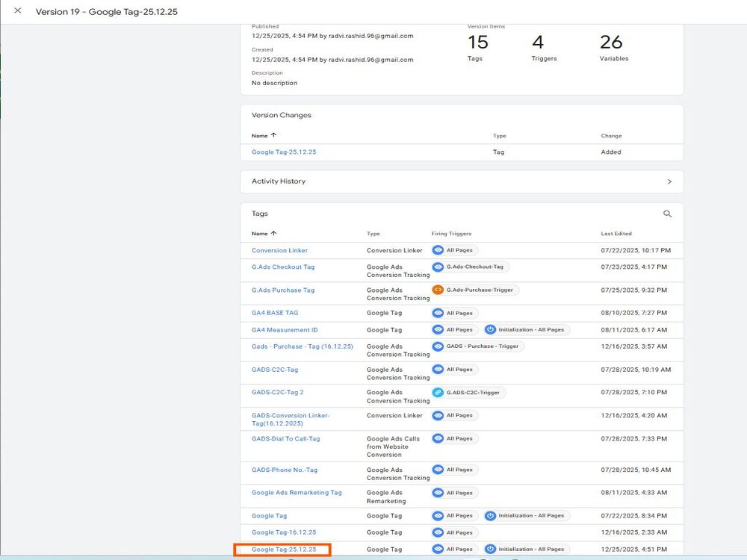Screen dimensions: 747x560
Task: Open the GADS-Dial To Call-Tag
Action: (x=286, y=438)
